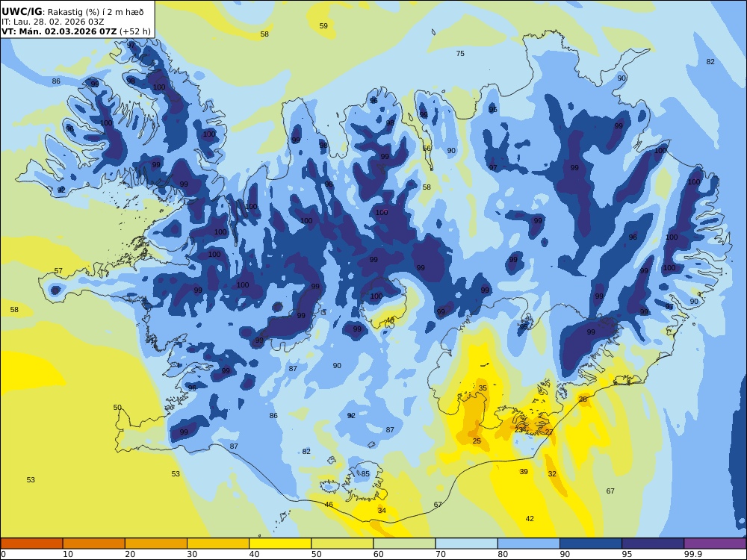The width and height of the screenshot is (747, 560).
Task: Select the 30–40 golden colorbar segment
Action: click(218, 544)
